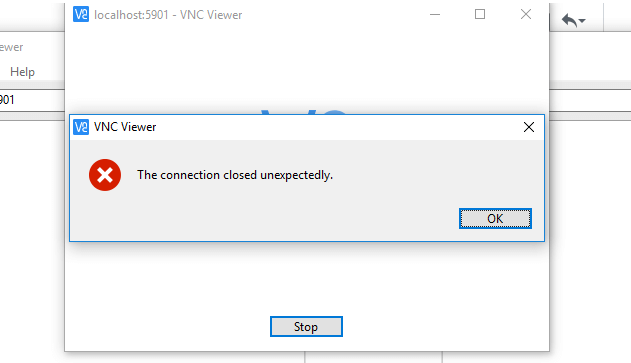Click the background window title ending in 'ewer'
This screenshot has width=631, height=363.
[x=11, y=47]
